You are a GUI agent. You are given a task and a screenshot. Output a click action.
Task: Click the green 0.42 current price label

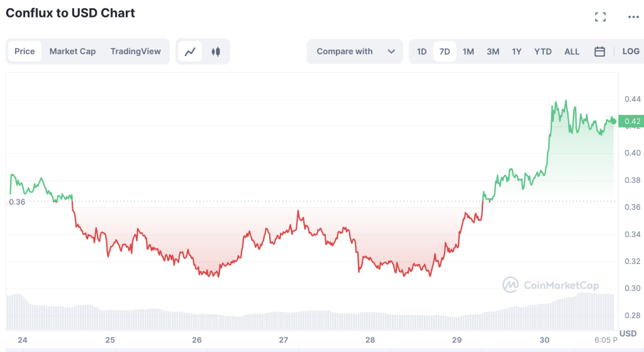[x=631, y=121]
